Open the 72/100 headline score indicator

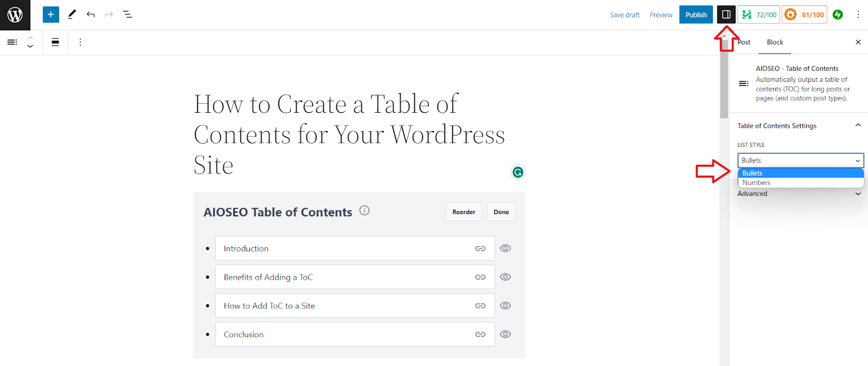point(758,15)
